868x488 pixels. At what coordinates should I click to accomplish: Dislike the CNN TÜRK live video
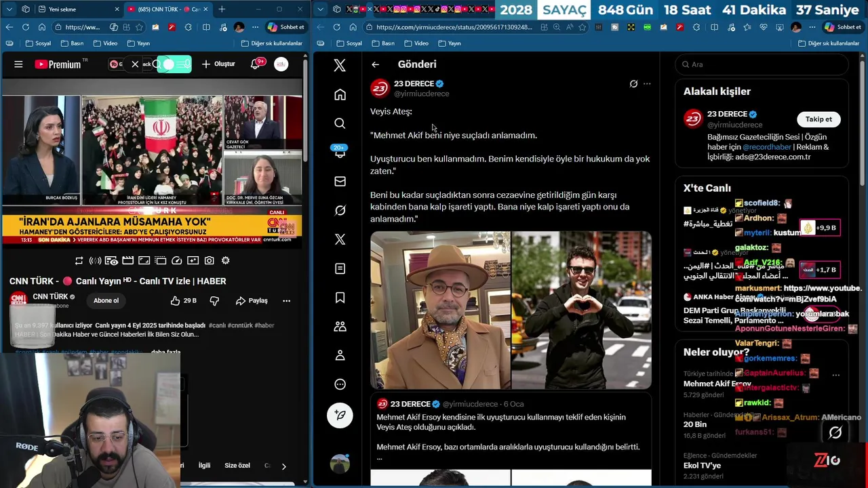214,301
